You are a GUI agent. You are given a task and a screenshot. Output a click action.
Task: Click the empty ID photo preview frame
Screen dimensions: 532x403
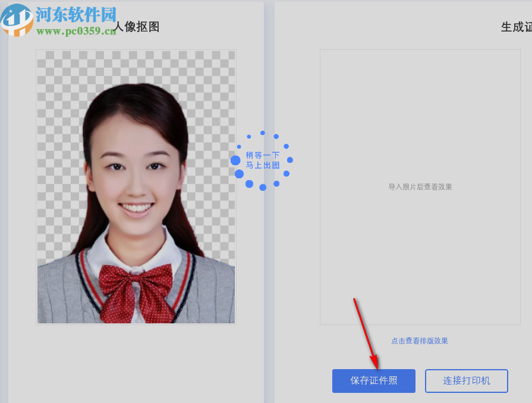click(x=420, y=119)
